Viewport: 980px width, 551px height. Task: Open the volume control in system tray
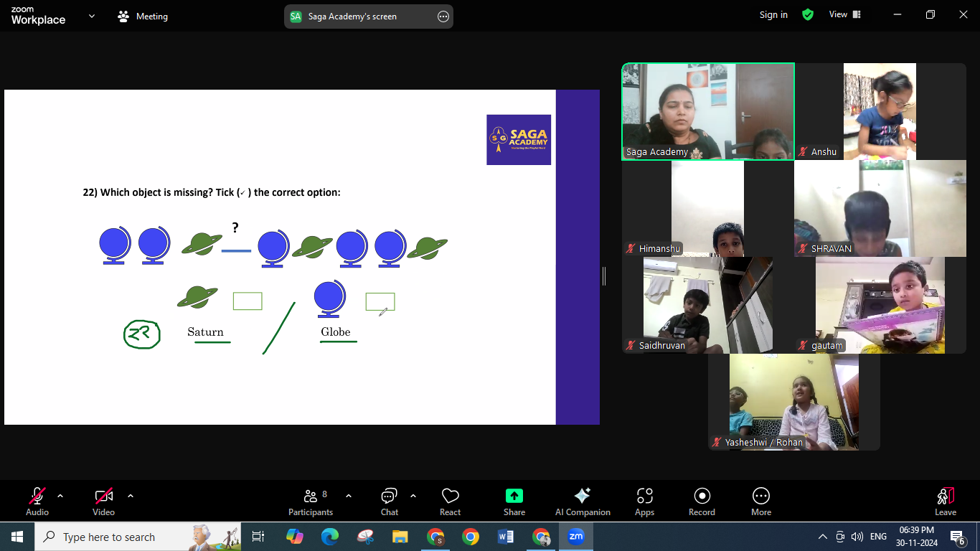click(857, 537)
